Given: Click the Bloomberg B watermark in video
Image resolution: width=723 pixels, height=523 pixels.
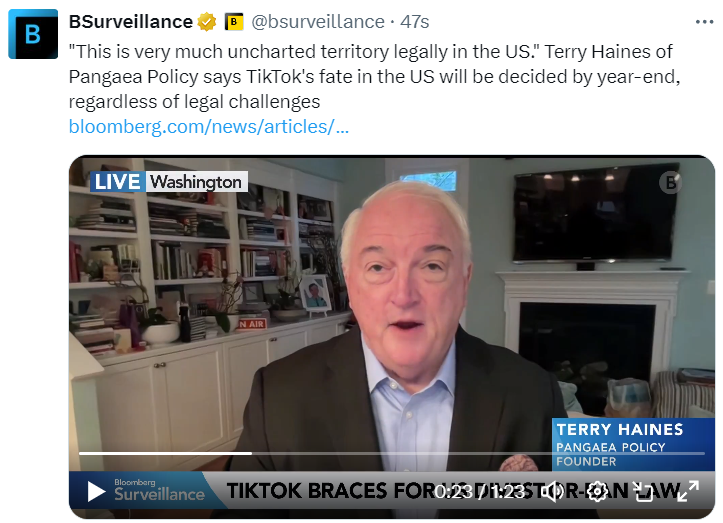Looking at the screenshot, I should [670, 183].
